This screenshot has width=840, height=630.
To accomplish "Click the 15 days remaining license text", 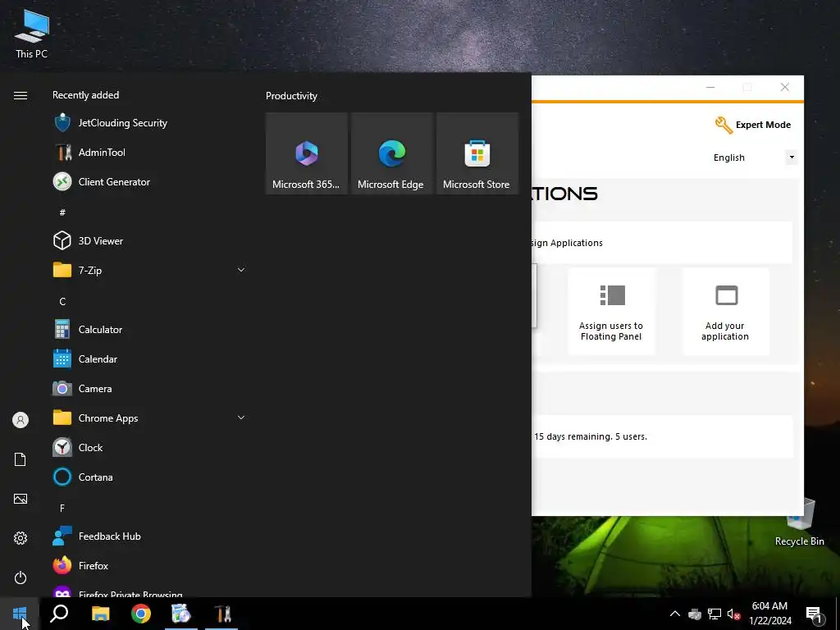I will pyautogui.click(x=591, y=436).
